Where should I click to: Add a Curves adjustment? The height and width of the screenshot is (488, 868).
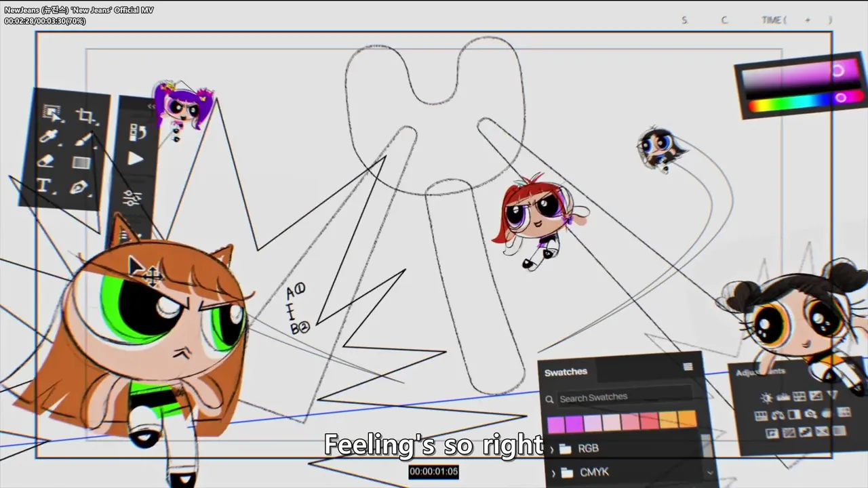point(800,396)
